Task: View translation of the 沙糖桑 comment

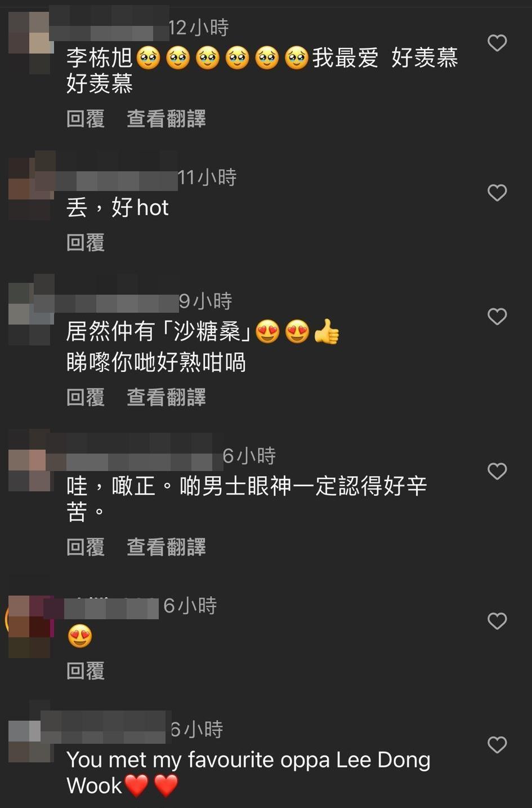Action: point(166,397)
